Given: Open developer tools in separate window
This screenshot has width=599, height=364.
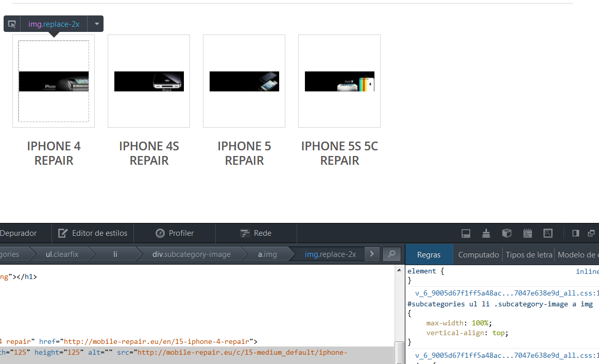Looking at the screenshot, I should (x=591, y=233).
